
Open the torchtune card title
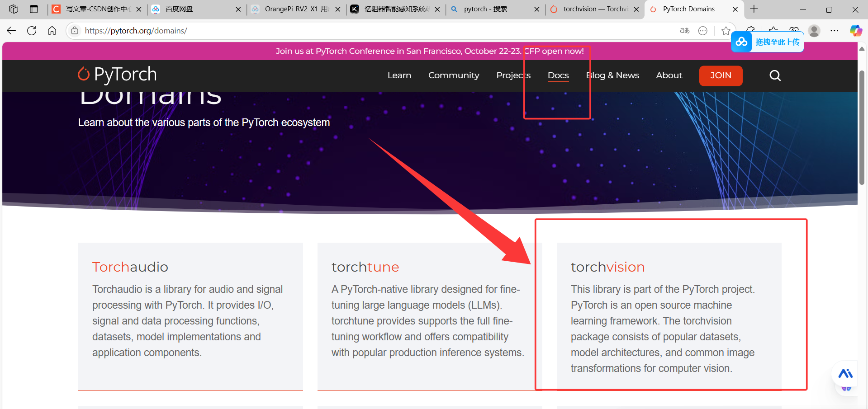coord(365,267)
